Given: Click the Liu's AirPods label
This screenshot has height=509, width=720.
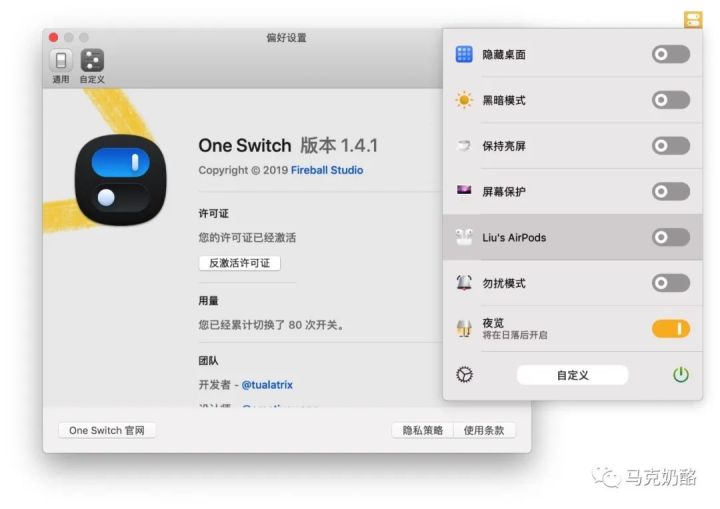Looking at the screenshot, I should coord(514,238).
